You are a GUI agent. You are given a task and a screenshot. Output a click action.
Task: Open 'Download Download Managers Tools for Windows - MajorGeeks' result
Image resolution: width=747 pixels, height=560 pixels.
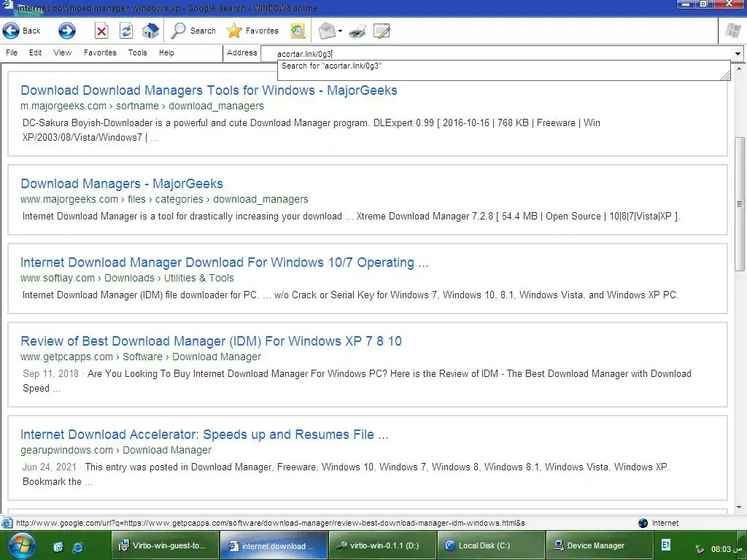click(209, 90)
